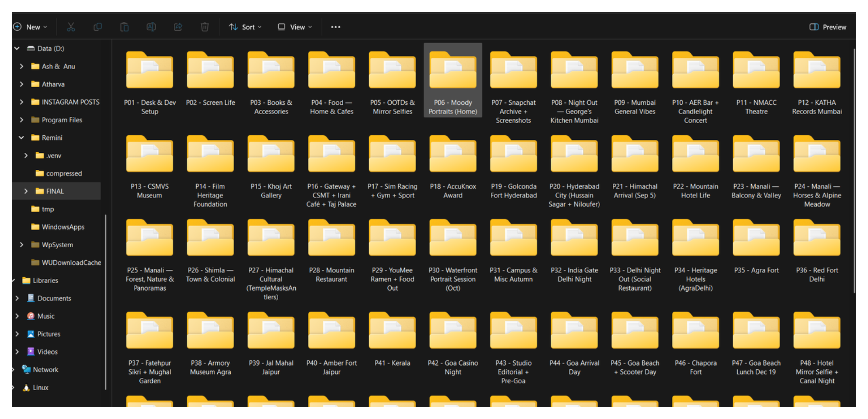Open the View dropdown menu
This screenshot has height=419, width=868.
(295, 27)
